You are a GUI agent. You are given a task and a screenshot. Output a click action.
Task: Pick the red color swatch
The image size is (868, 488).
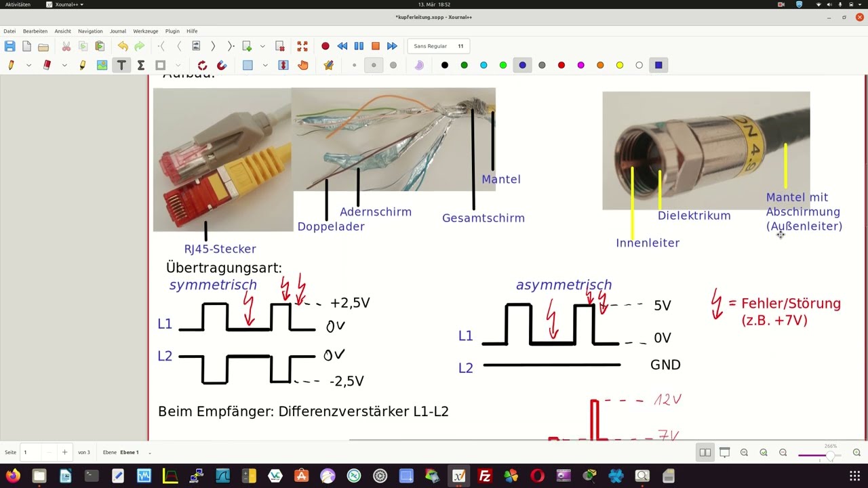[561, 65]
